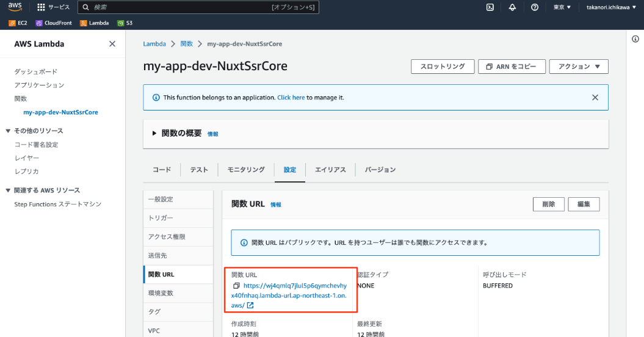644x337 pixels.
Task: Click the 削除 button for function URL
Action: click(548, 205)
